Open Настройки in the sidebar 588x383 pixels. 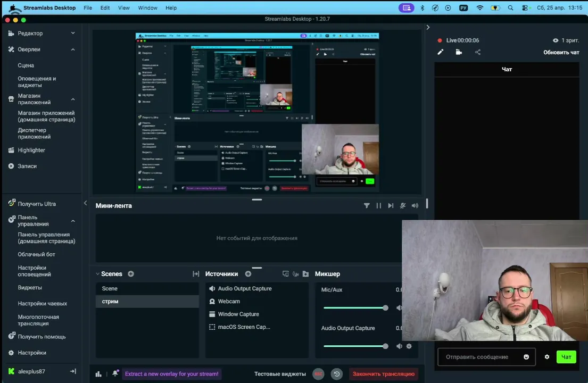32,353
